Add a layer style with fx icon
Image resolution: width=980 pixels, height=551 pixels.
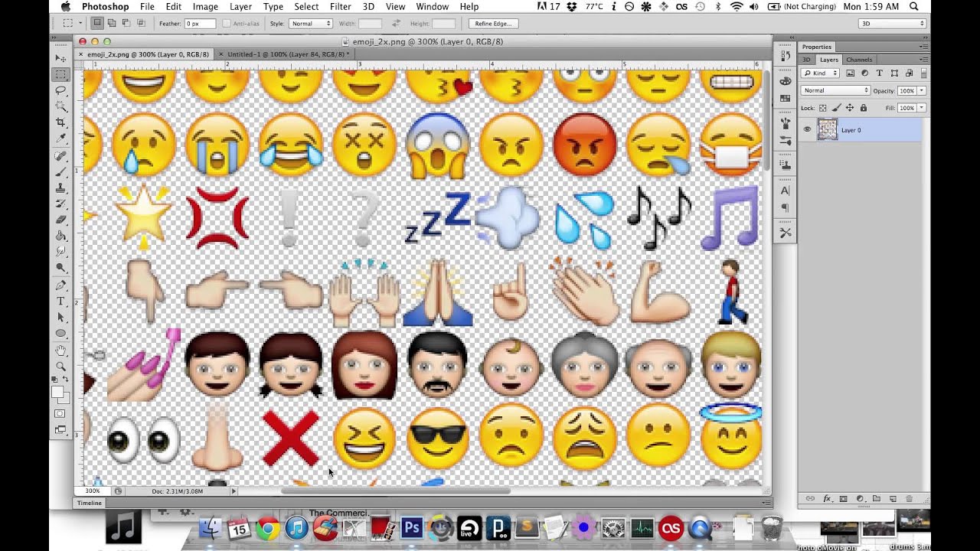point(827,498)
